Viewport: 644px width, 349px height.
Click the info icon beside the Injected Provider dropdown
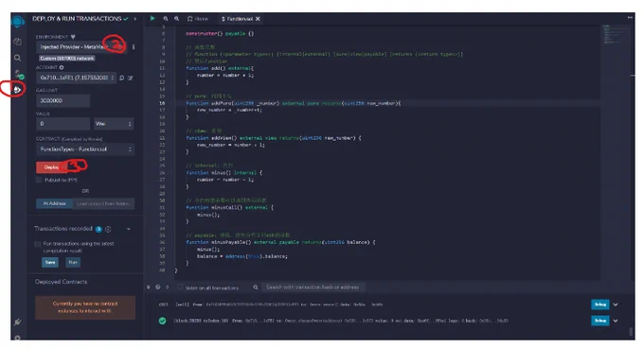134,46
